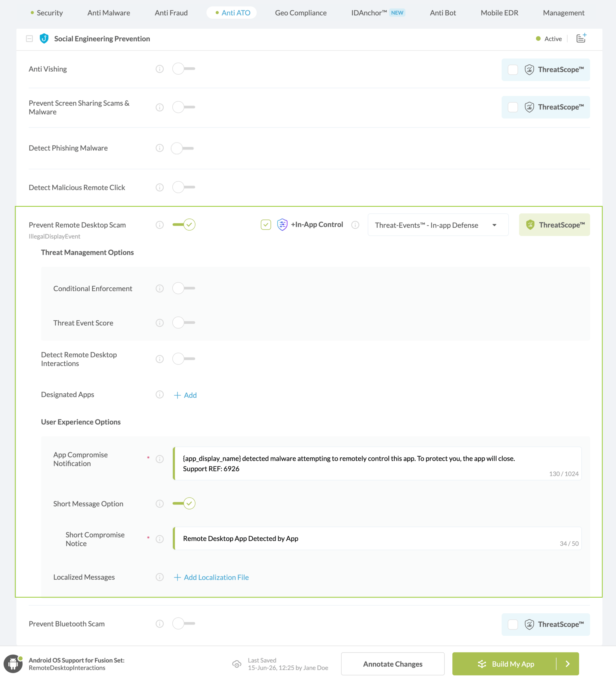The height and width of the screenshot is (681, 616).
Task: Click the Short Compromise Notice text field
Action: (x=377, y=539)
